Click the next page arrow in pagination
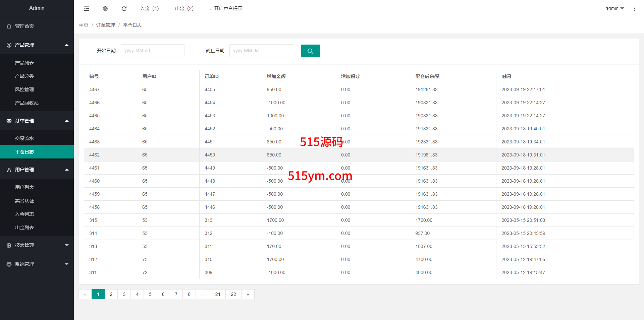Image resolution: width=644 pixels, height=320 pixels. pos(248,294)
